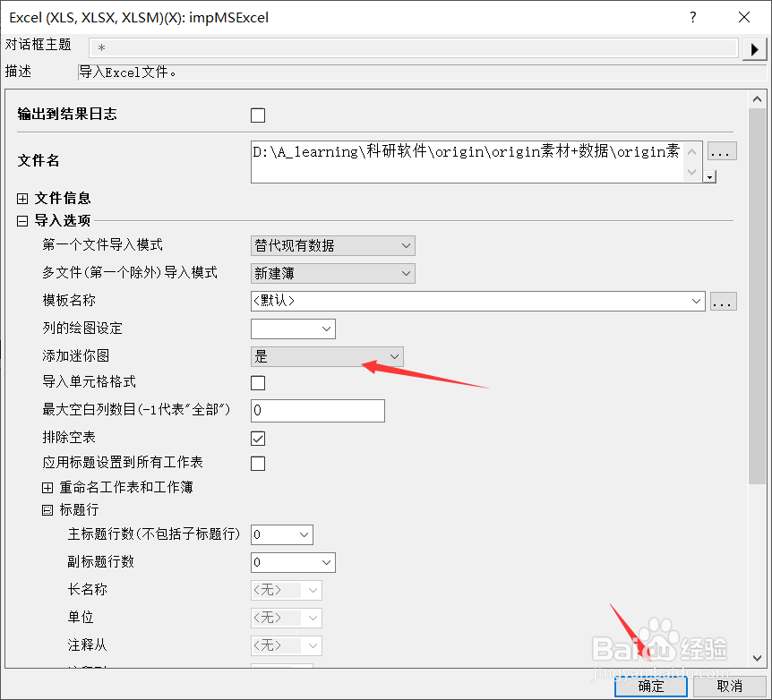Click the dialog vertical scrollbar thumb
Image resolution: width=772 pixels, height=700 pixels.
point(757,295)
